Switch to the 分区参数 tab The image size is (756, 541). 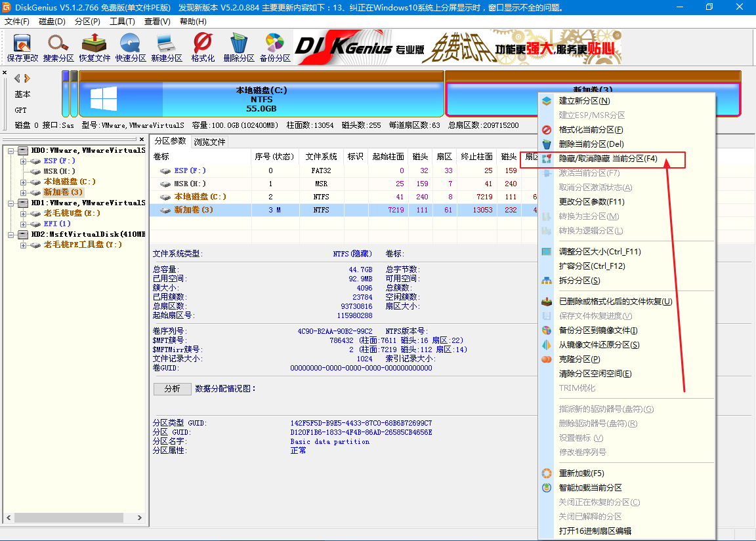170,141
